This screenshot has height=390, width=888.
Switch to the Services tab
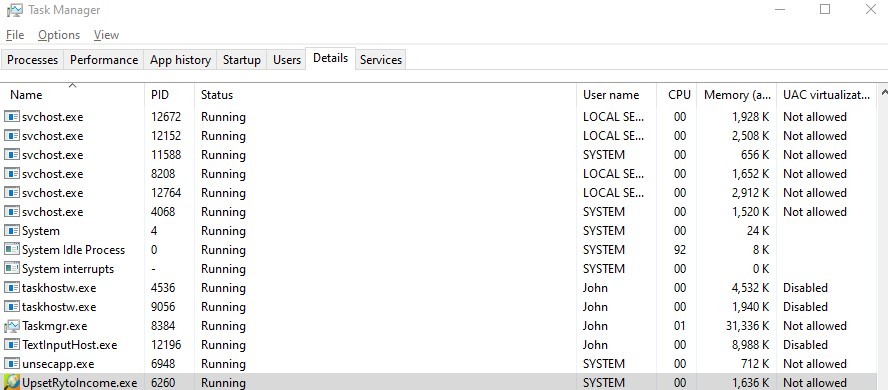381,60
